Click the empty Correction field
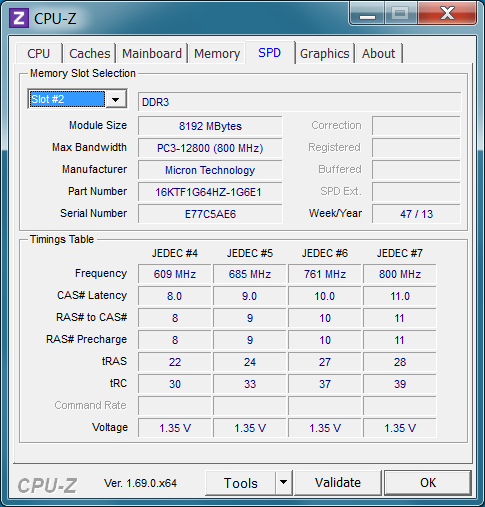The width and height of the screenshot is (485, 507). (416, 126)
